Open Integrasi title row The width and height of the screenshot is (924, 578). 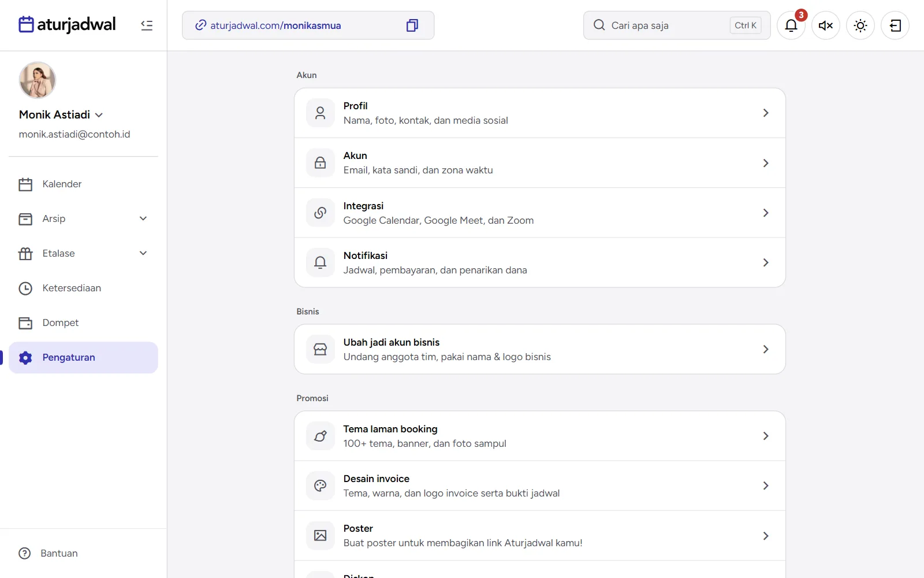(x=363, y=206)
